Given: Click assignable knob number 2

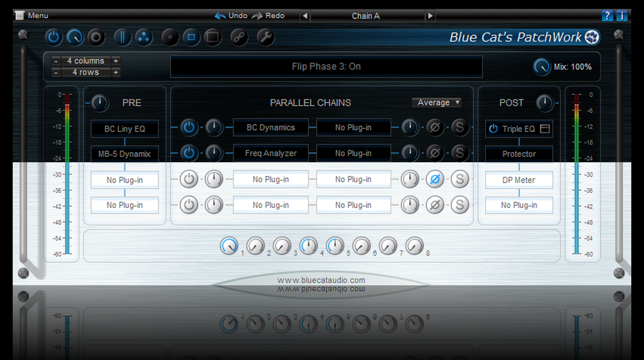Looking at the screenshot, I should [255, 247].
